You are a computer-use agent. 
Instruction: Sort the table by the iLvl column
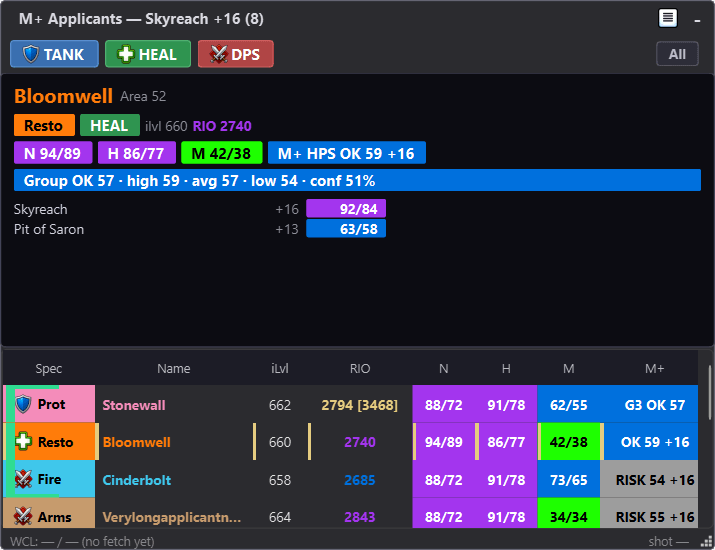(280, 368)
